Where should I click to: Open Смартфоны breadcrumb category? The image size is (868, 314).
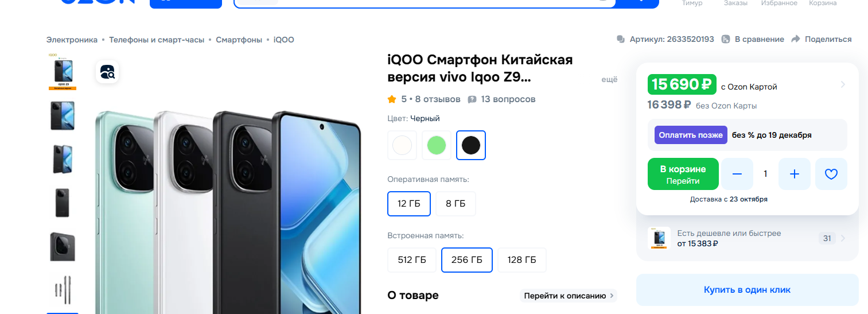pos(239,40)
